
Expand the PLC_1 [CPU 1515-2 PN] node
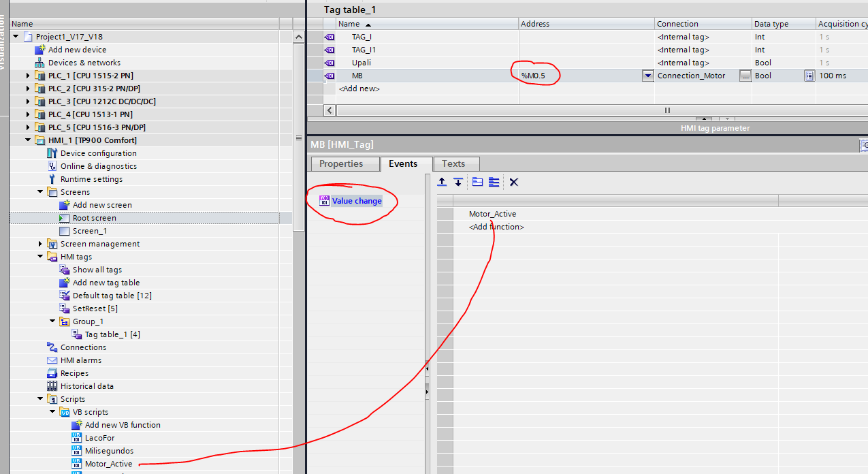(28, 76)
